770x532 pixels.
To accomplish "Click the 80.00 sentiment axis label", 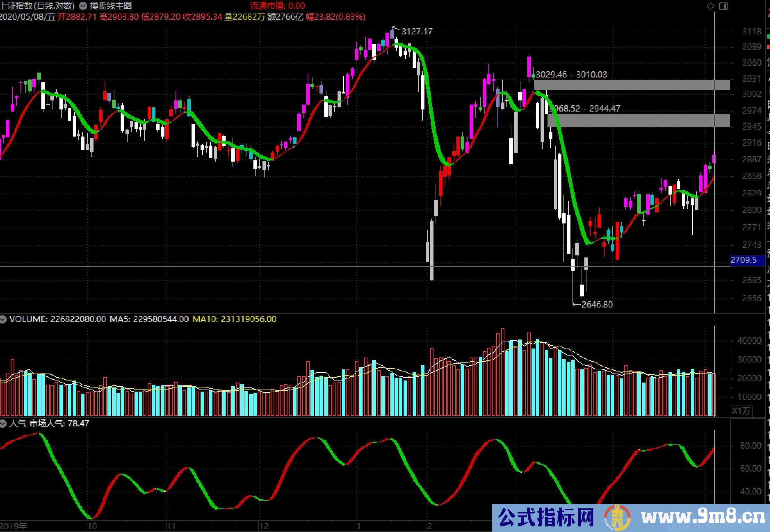I will click(x=751, y=445).
